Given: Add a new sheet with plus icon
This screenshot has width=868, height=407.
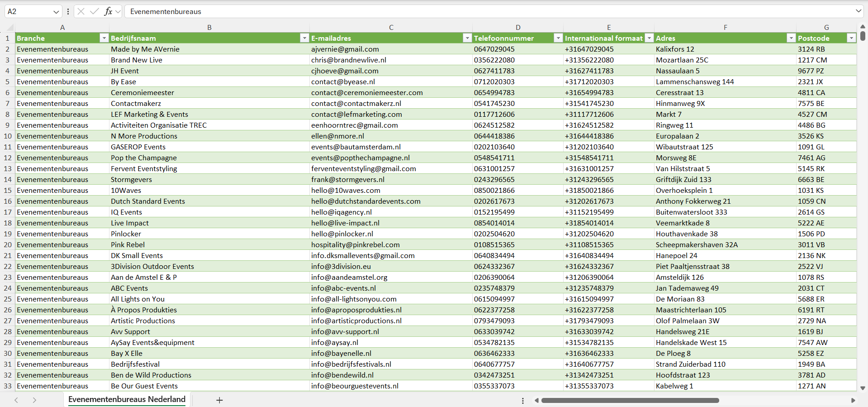Looking at the screenshot, I should pyautogui.click(x=219, y=400).
